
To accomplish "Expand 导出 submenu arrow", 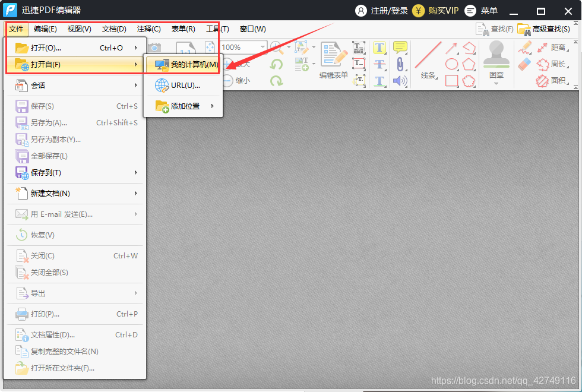I will (136, 293).
